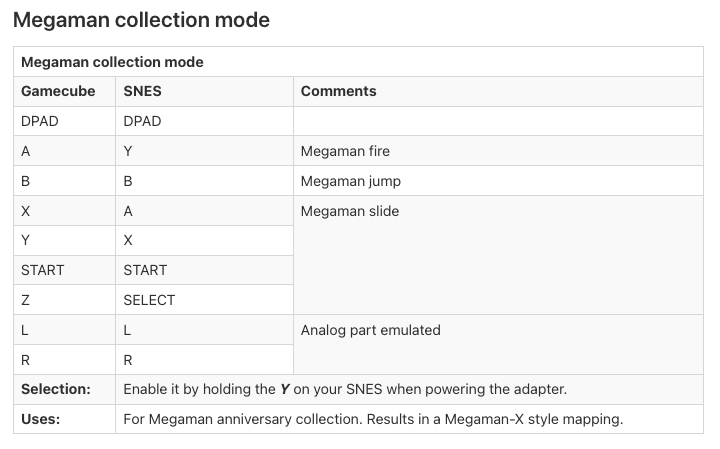
Task: Click the bold italic Y in Selection text
Action: click(285, 389)
